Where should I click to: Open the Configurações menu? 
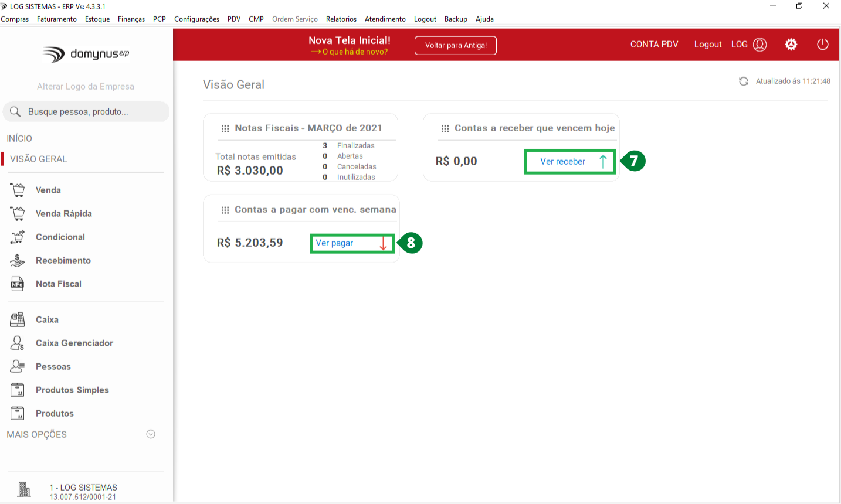pyautogui.click(x=197, y=19)
